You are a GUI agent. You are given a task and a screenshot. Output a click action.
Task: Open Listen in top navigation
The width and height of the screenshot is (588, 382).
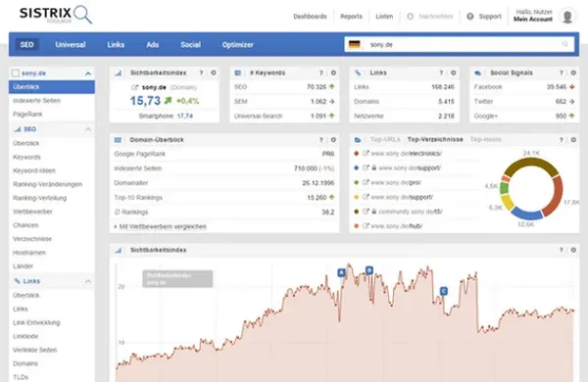click(384, 17)
